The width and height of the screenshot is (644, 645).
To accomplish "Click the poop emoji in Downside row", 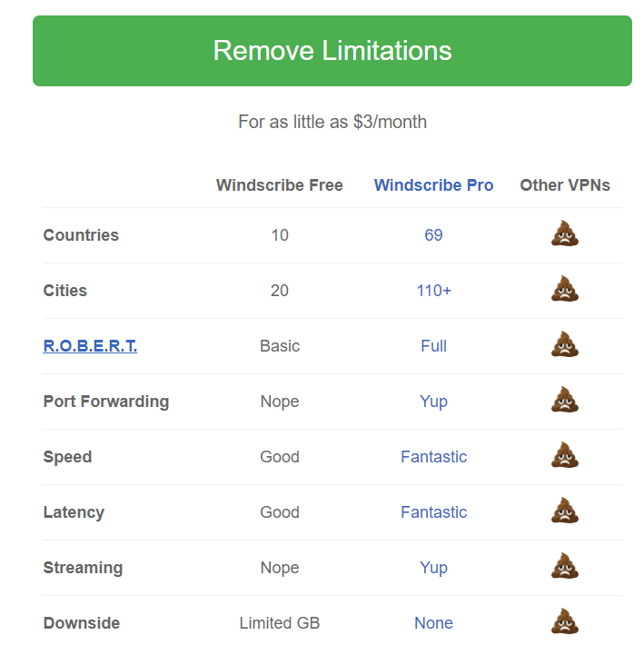I will pyautogui.click(x=565, y=622).
